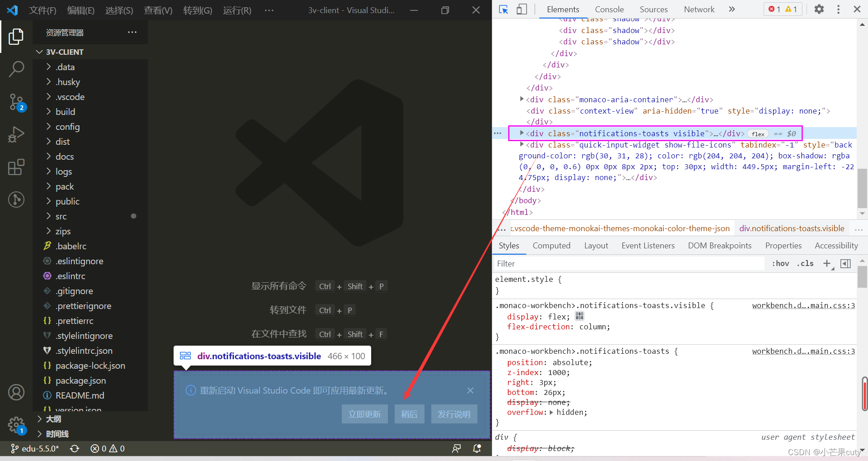
Task: Toggle :hov element state panel
Action: 780,263
